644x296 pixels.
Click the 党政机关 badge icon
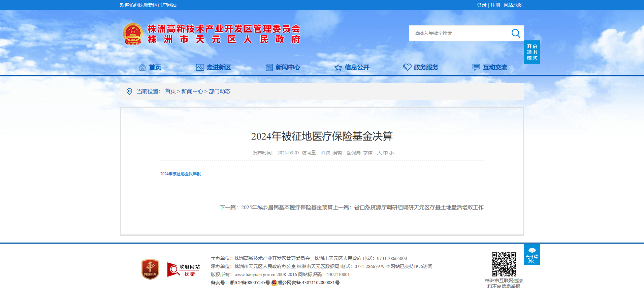(x=150, y=269)
